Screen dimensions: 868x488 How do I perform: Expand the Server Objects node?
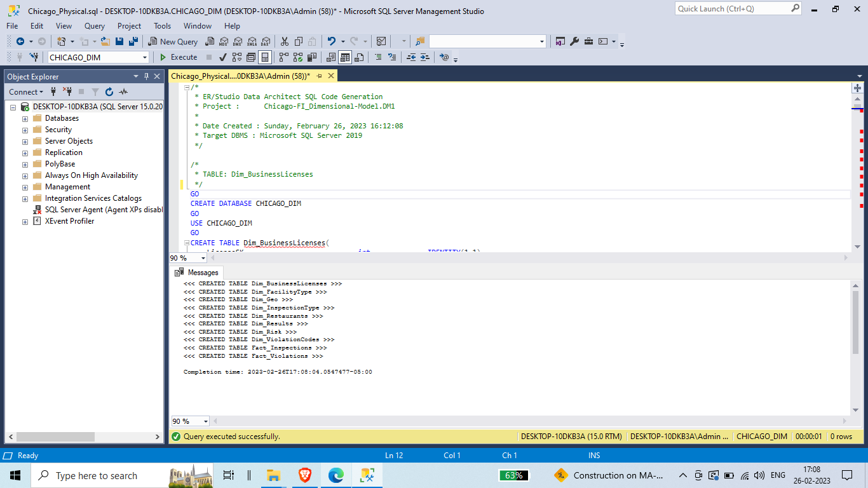click(25, 141)
